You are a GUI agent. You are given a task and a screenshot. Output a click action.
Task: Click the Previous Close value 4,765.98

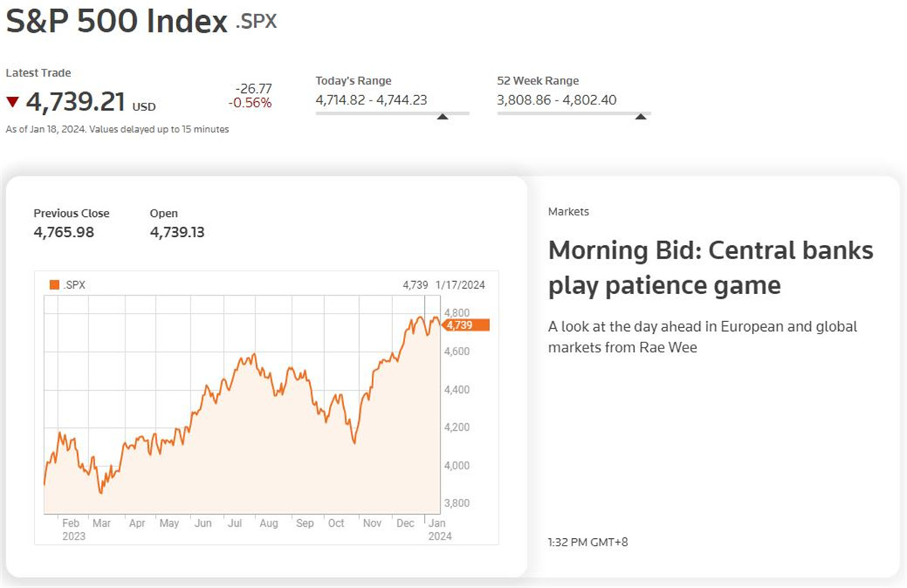point(63,232)
